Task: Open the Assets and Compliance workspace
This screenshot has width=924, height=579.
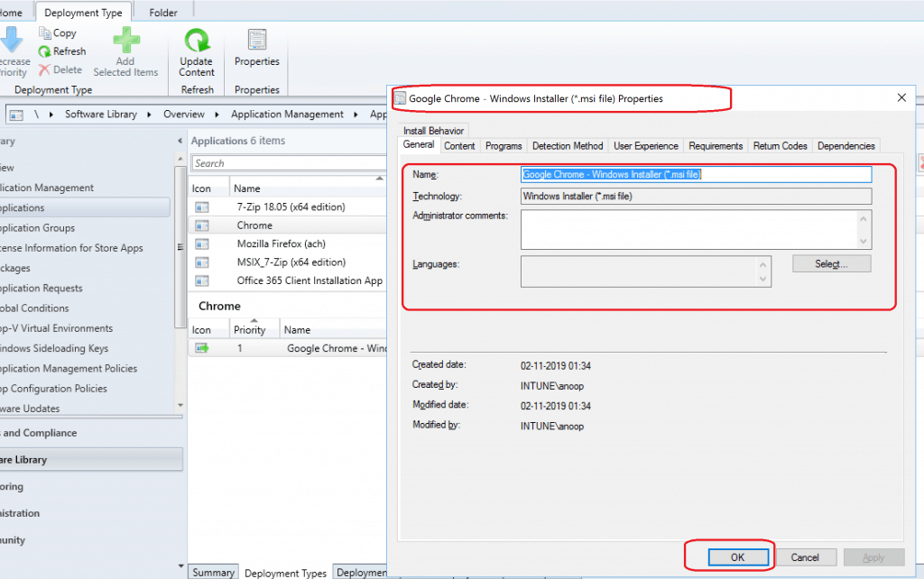Action: click(91, 433)
